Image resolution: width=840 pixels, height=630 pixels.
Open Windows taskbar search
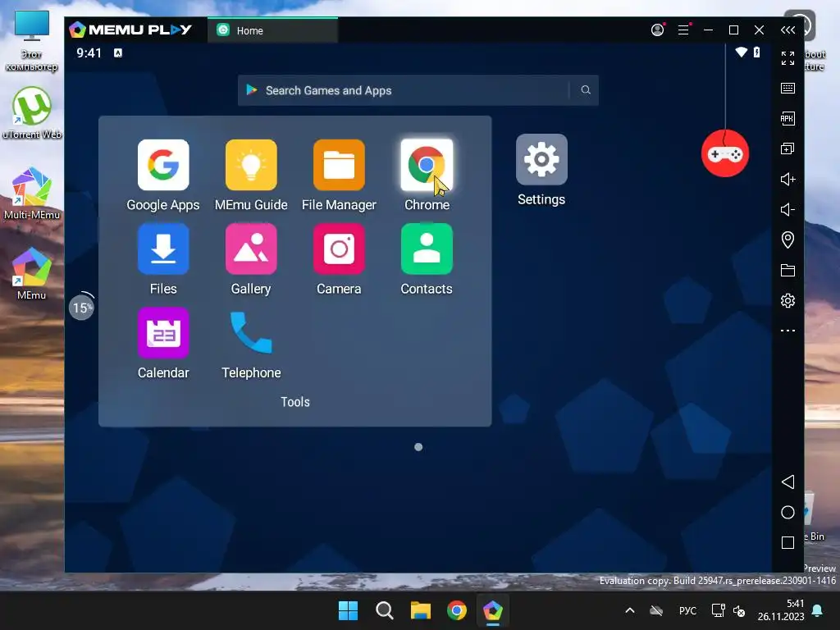point(384,610)
